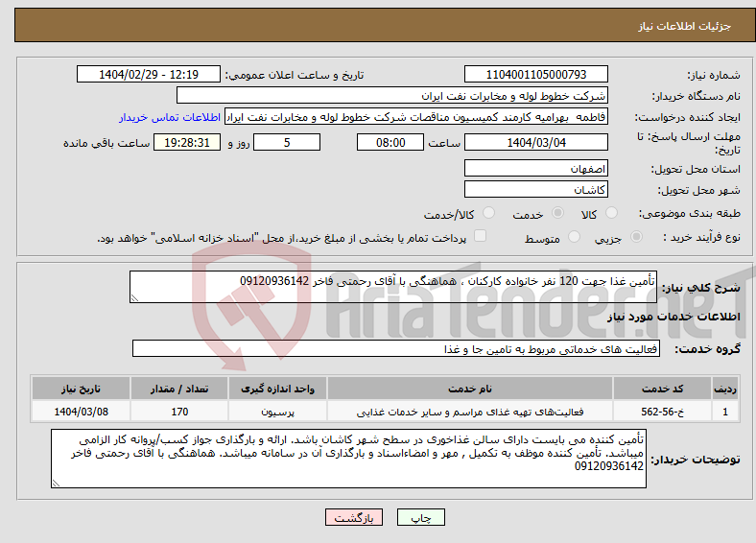
Task: Select the کالا/خدمت radio button
Action: click(489, 213)
